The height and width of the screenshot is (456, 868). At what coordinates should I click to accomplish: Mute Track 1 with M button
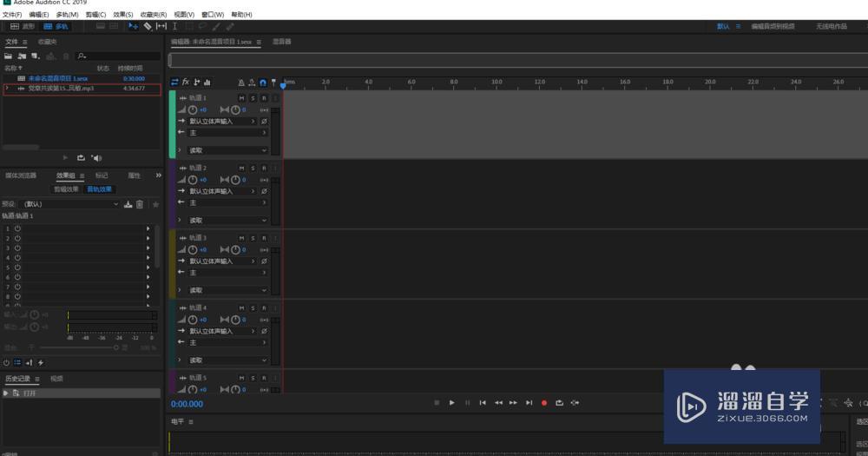241,98
